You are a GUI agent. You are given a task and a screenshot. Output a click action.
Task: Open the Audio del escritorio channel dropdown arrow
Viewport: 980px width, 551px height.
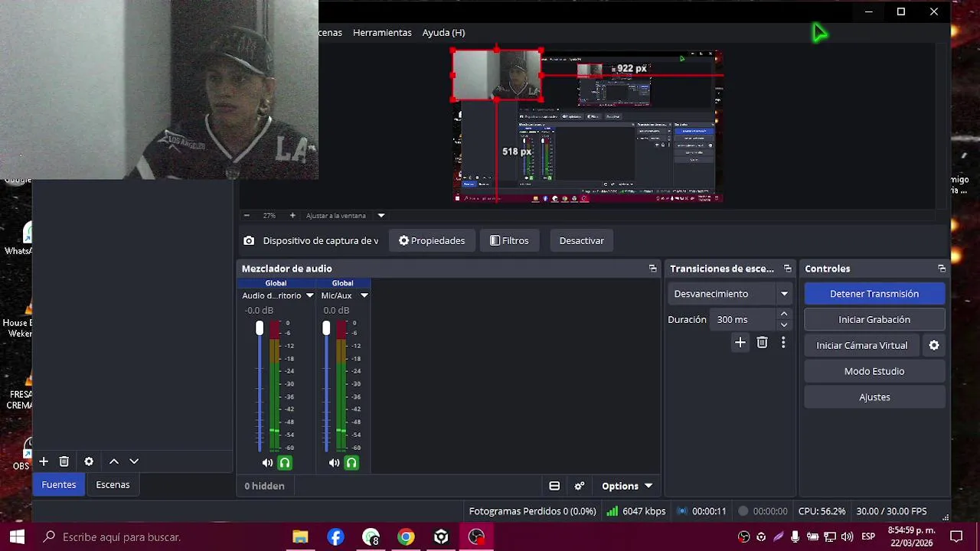pyautogui.click(x=309, y=295)
